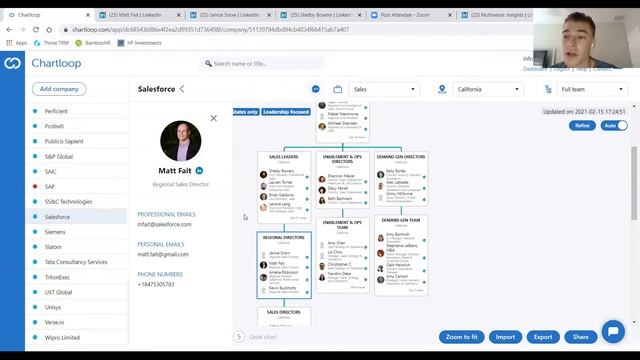Open Thrive TRM bookmark

click(x=51, y=43)
